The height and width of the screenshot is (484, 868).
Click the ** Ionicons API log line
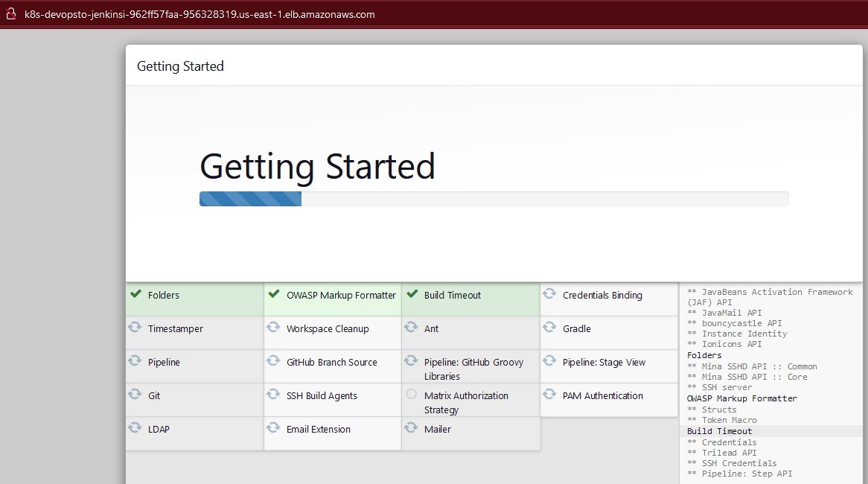724,345
